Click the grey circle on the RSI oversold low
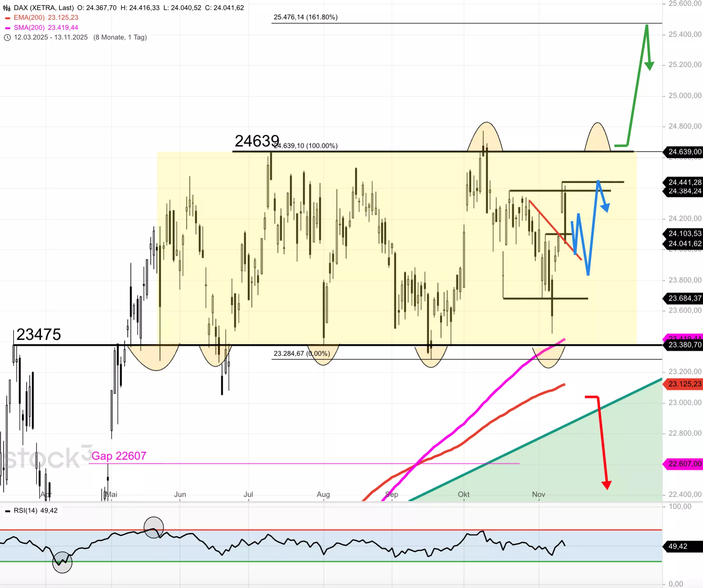 click(62, 562)
